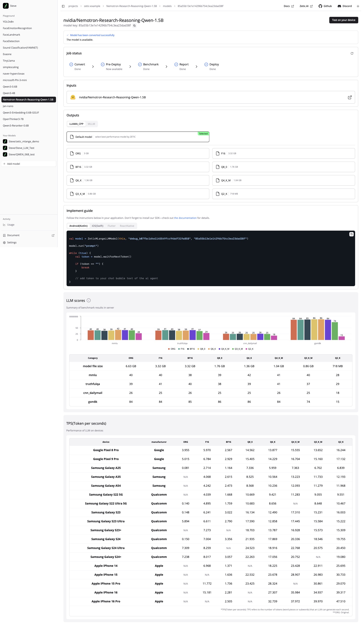Click the Steve workspace logo
The height and width of the screenshot is (625, 364).
pyautogui.click(x=6, y=6)
